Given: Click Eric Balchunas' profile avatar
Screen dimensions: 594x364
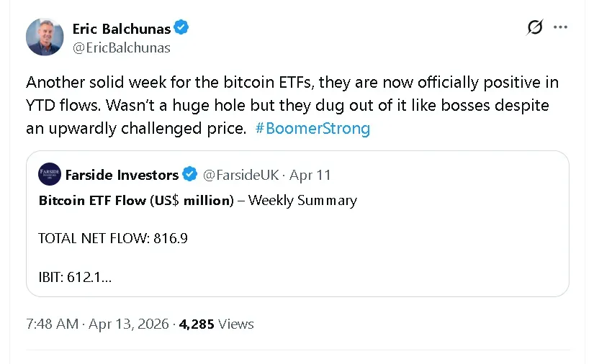Looking at the screenshot, I should tap(45, 37).
